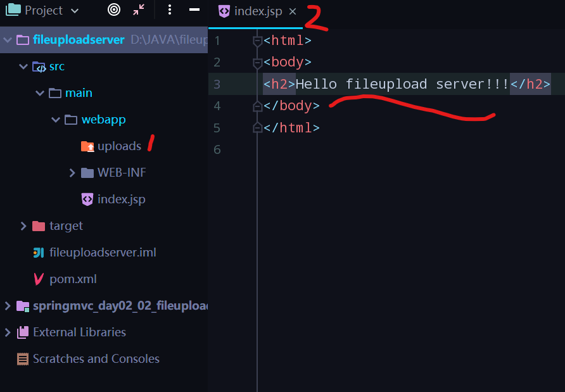Collapse the webapp folder
The width and height of the screenshot is (565, 392).
pos(56,119)
